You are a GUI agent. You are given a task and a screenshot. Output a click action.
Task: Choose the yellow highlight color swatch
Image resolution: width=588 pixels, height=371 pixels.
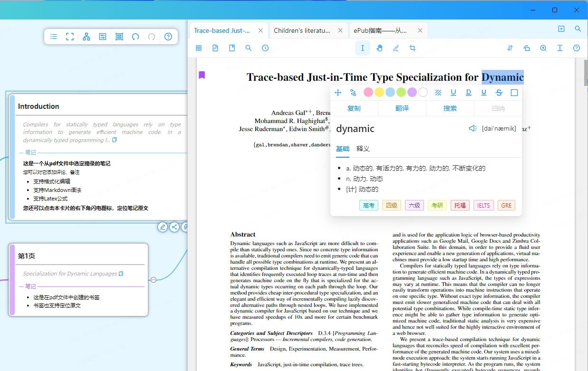click(x=379, y=92)
